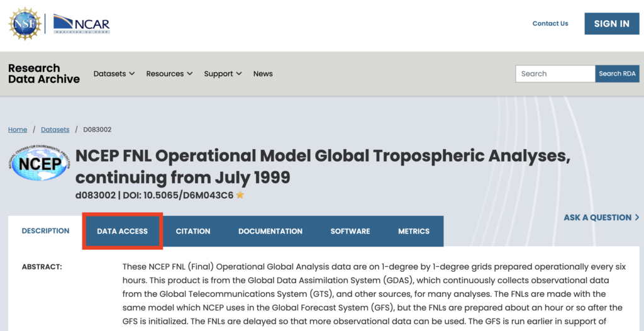Viewport: 644px width, 331px height.
Task: Click the ASK A QUESTION link
Action: point(601,218)
